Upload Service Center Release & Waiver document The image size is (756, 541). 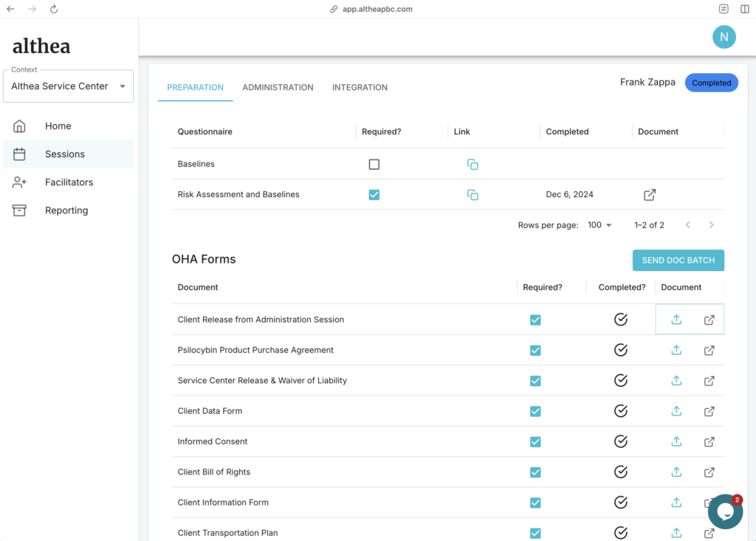(x=676, y=380)
